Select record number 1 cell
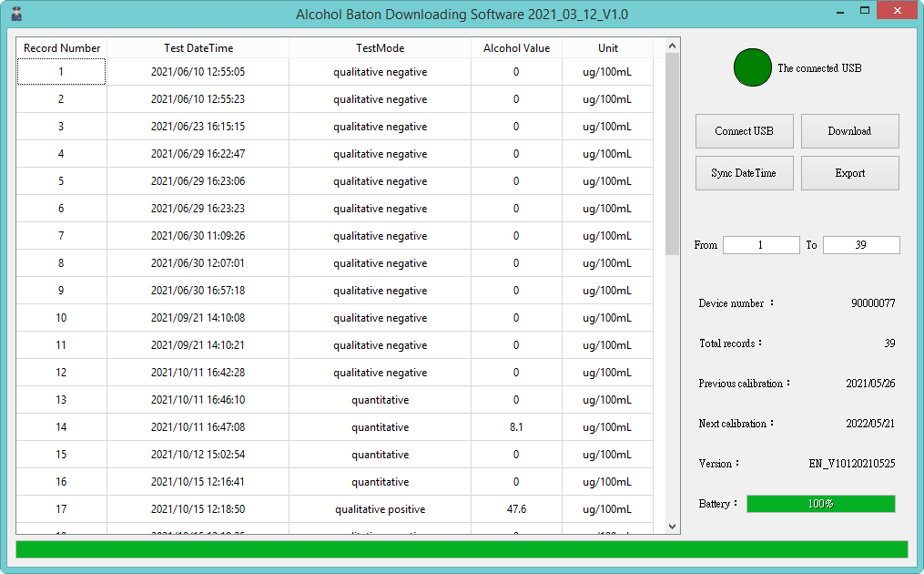The width and height of the screenshot is (924, 574). tap(61, 72)
